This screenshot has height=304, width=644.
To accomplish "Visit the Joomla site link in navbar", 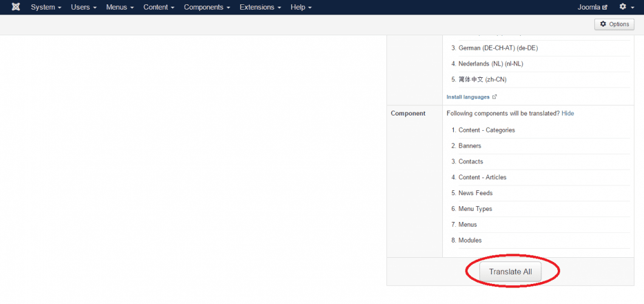I will pos(589,7).
